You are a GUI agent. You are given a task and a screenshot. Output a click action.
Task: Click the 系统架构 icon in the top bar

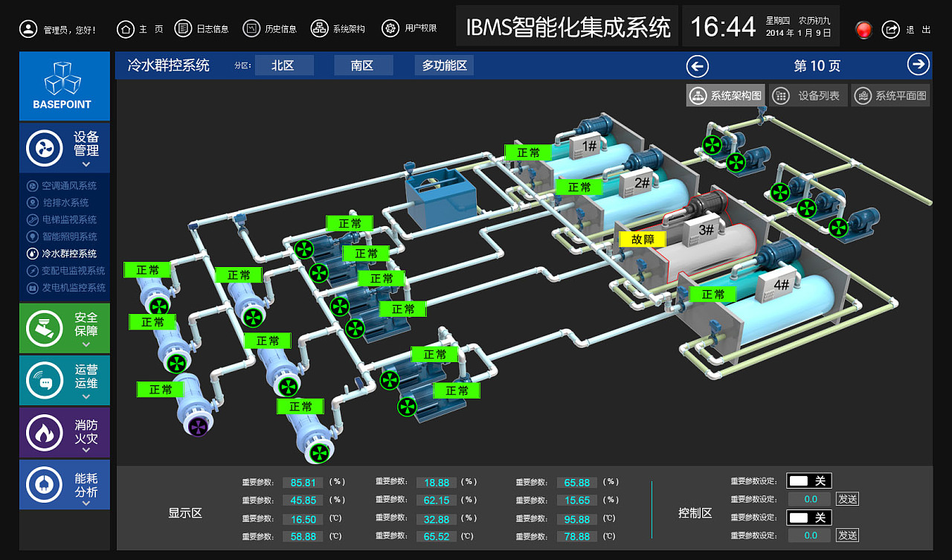click(x=318, y=28)
